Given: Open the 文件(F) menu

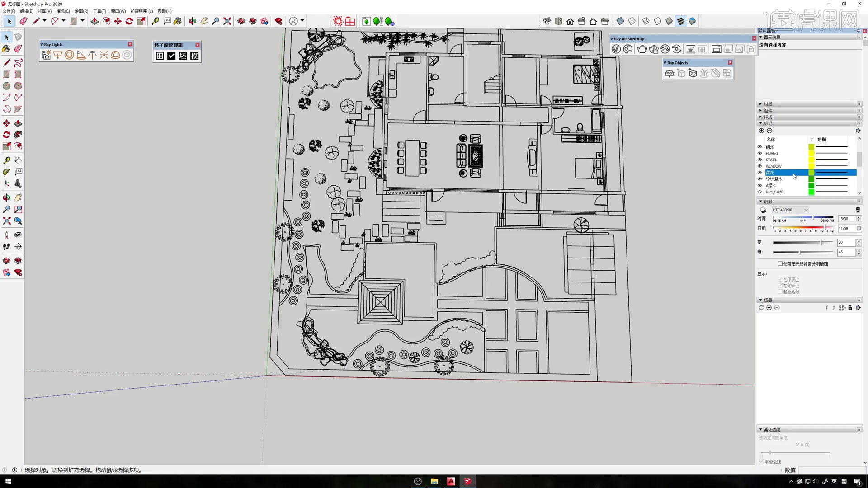Looking at the screenshot, I should coord(9,11).
